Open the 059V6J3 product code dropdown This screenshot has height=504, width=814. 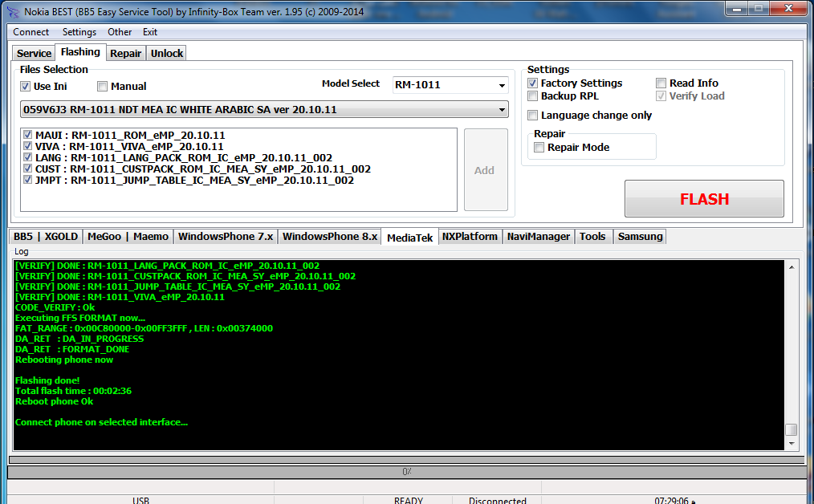[x=264, y=109]
